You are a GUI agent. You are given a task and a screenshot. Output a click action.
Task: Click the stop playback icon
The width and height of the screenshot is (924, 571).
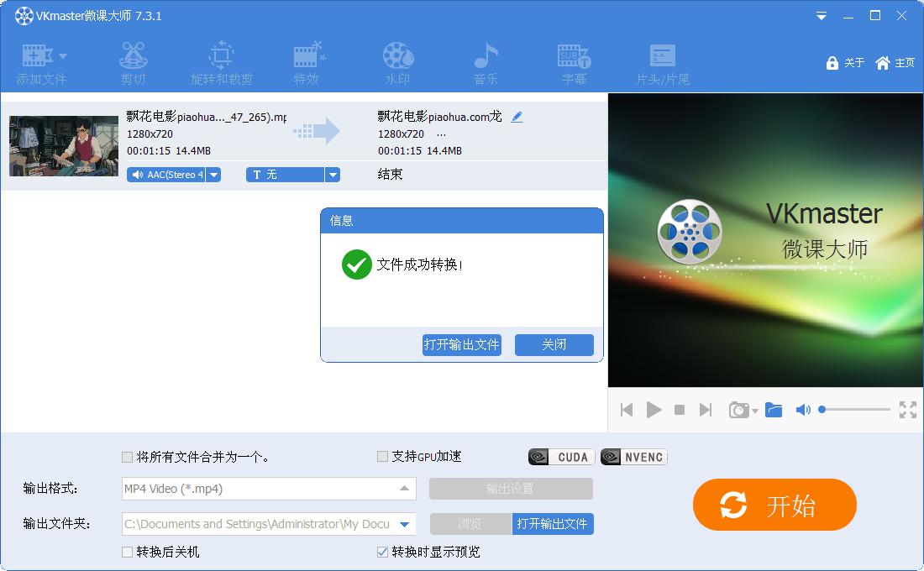(x=680, y=410)
